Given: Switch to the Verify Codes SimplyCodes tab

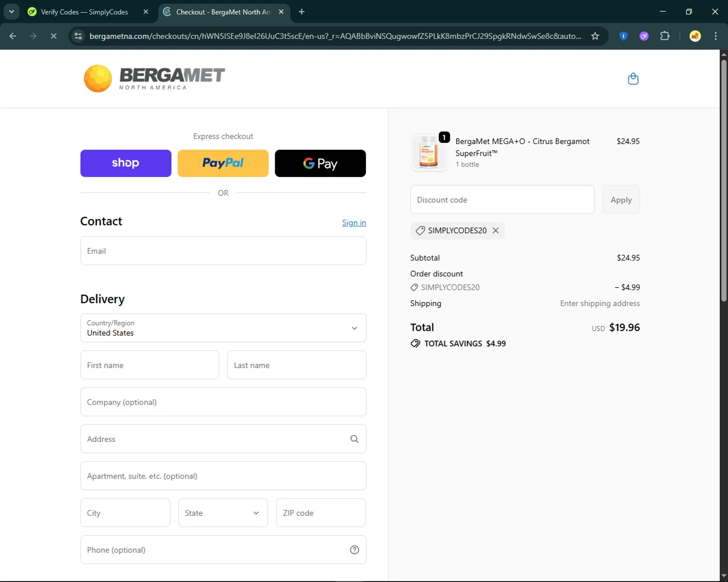Looking at the screenshot, I should tap(84, 12).
